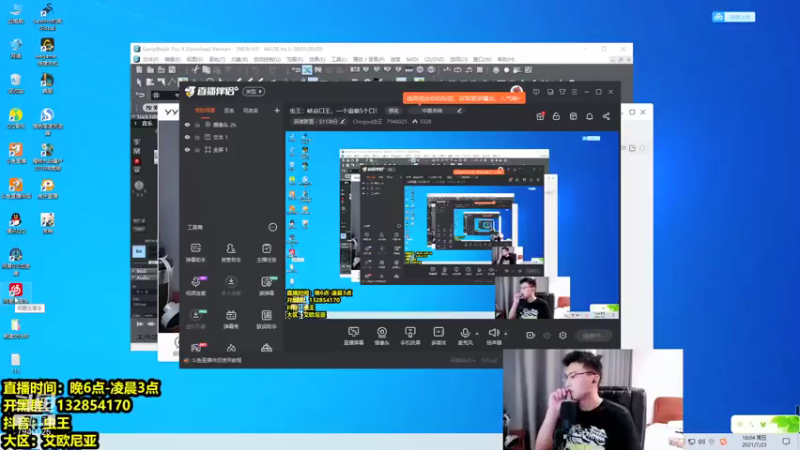Viewport: 800px width, 450px height.
Task: Open 文件 menu in Samplitude window
Action: click(150, 60)
